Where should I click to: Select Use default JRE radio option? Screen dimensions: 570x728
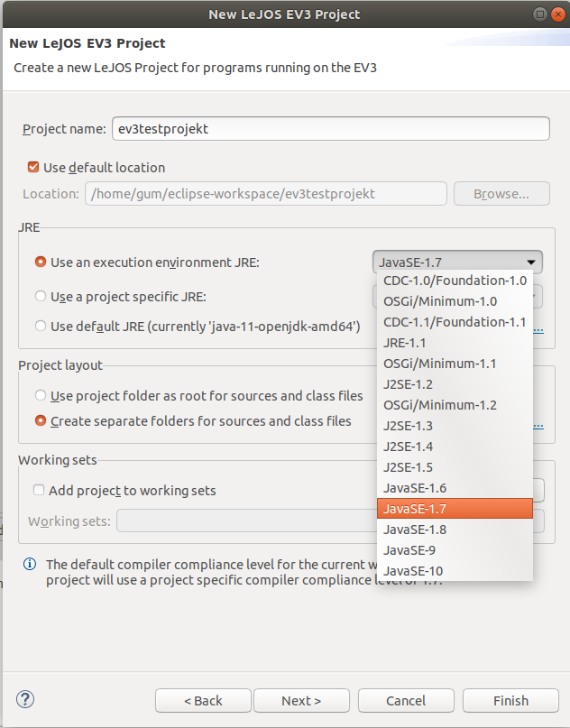click(41, 326)
